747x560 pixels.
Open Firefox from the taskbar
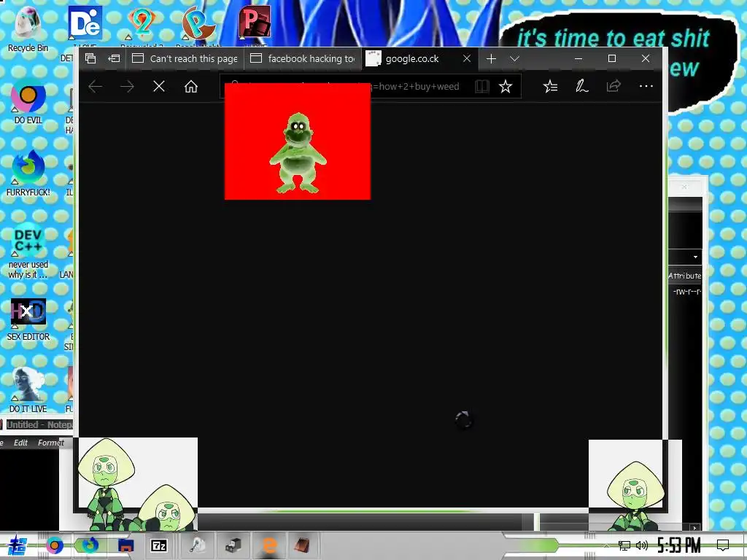[x=90, y=545]
